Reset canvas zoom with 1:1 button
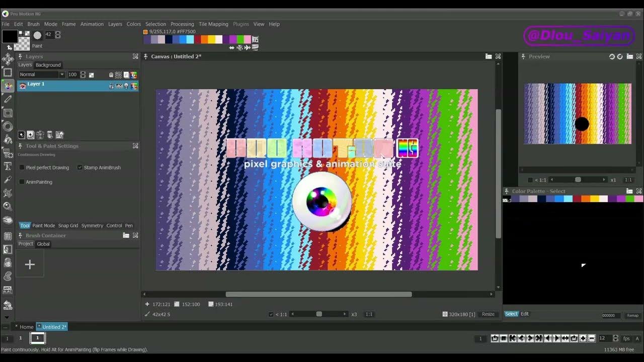 tap(369, 314)
